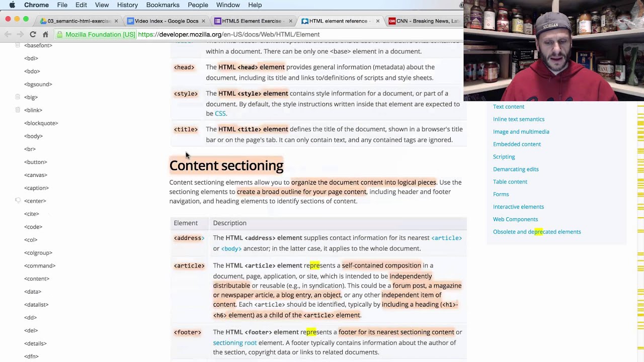Image resolution: width=644 pixels, height=362 pixels.
Task: Close the Video Index Google Docs tab
Action: coord(203,21)
